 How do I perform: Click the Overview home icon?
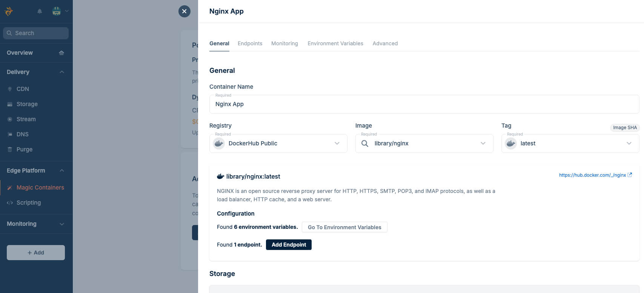(x=61, y=53)
